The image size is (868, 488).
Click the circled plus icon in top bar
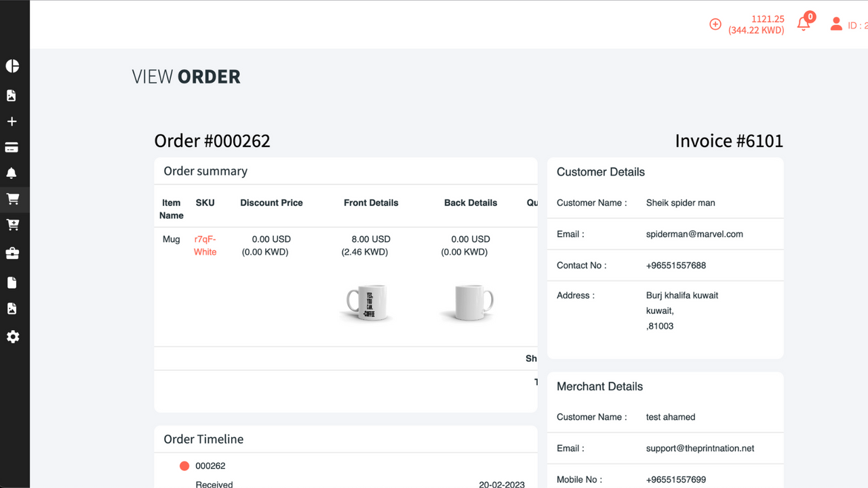715,24
